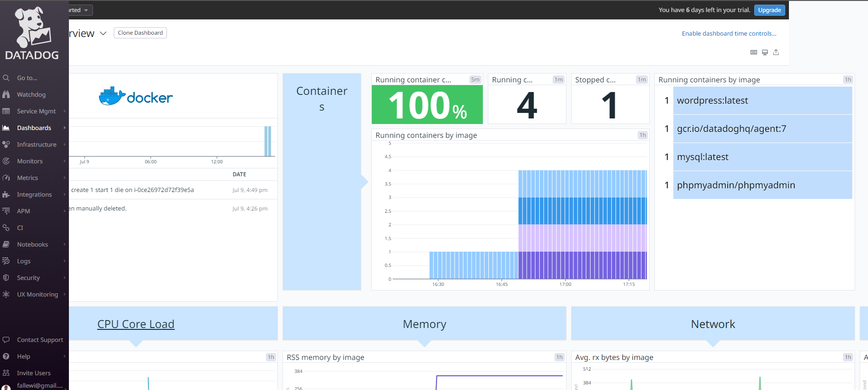Click the UX Monitoring sidebar icon

tap(6, 294)
